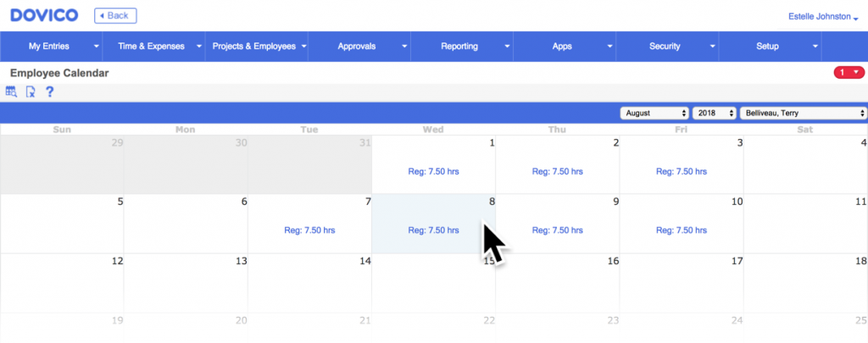Image resolution: width=868 pixels, height=343 pixels.
Task: Click Reg: 7.50 hrs on August 1
Action: 433,171
